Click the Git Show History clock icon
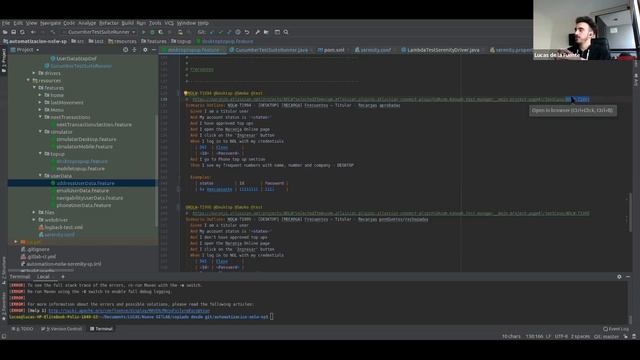This screenshot has width=640, height=360. 238,32
